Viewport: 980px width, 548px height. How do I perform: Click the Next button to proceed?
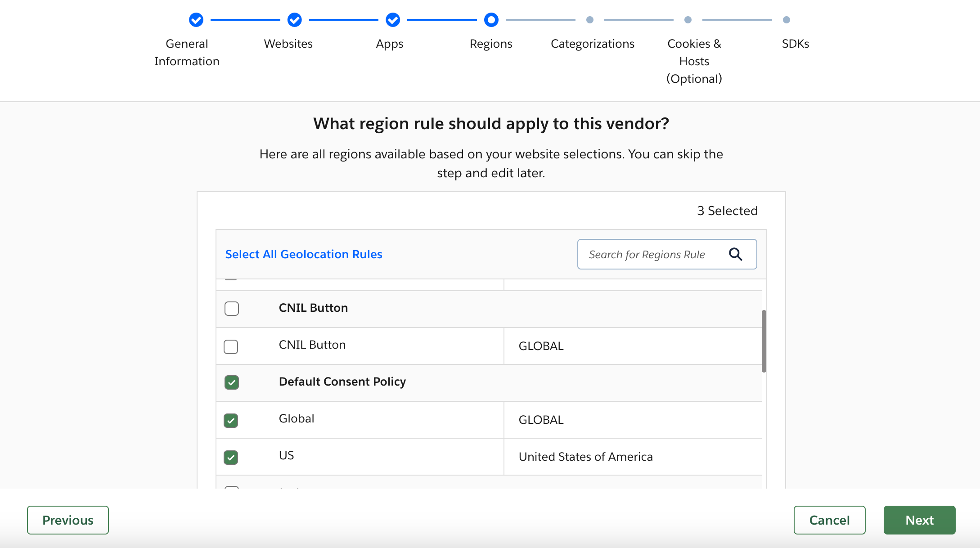click(x=919, y=520)
